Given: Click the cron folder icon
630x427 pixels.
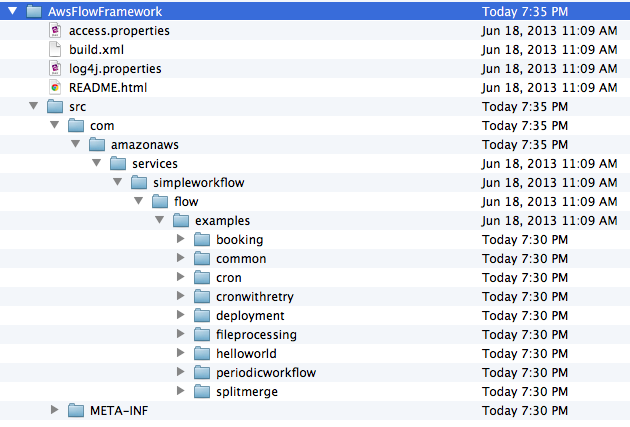Looking at the screenshot, I should pyautogui.click(x=202, y=277).
